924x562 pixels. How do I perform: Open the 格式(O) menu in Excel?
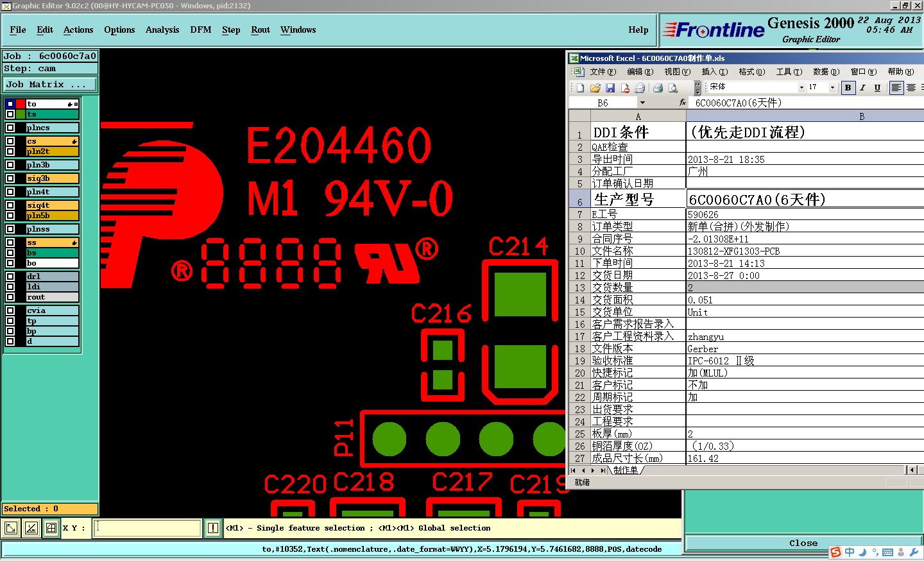(752, 72)
